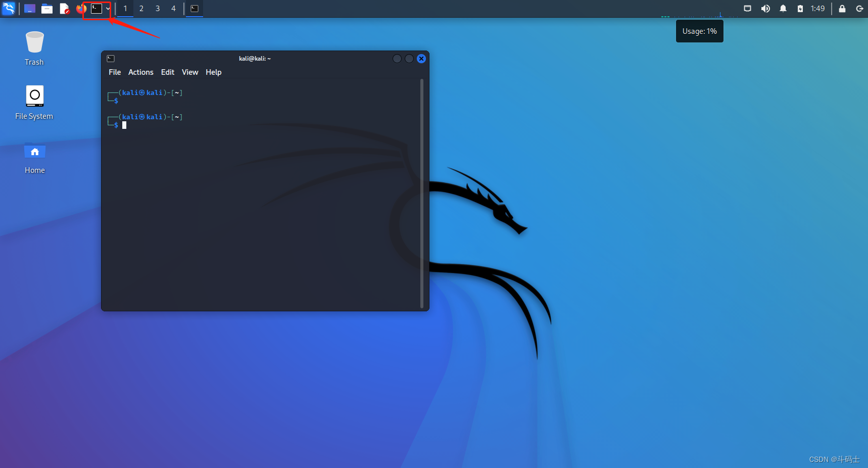Viewport: 868px width, 468px height.
Task: Select the File System desktop icon
Action: 34,103
